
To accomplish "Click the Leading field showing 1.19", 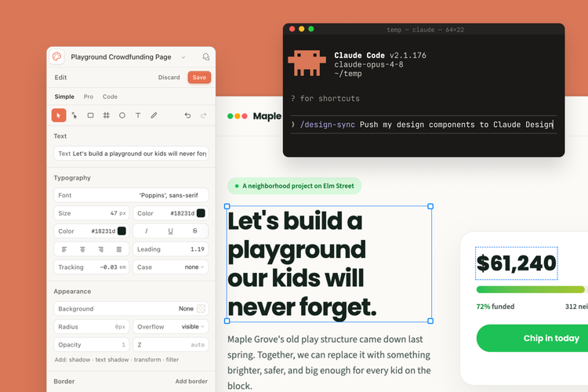I will tap(171, 249).
